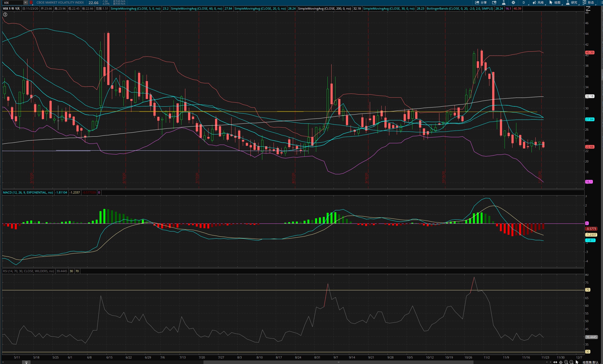603x364 pixels.
Task: Select SimpleMovingAvg (CLOSE, 5, 0, no) label
Action: point(135,9)
